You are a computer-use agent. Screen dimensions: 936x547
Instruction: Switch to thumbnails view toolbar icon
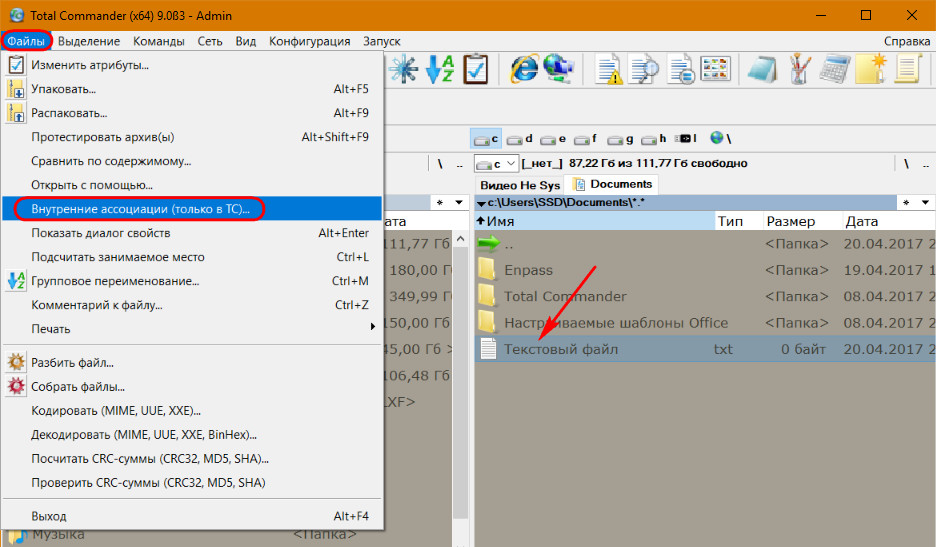click(x=716, y=69)
